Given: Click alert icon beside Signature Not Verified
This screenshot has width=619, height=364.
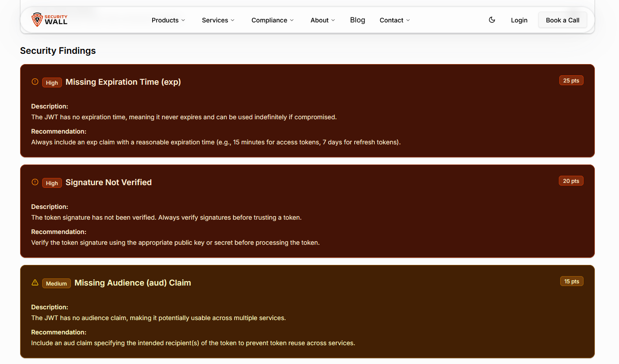Looking at the screenshot, I should [35, 182].
